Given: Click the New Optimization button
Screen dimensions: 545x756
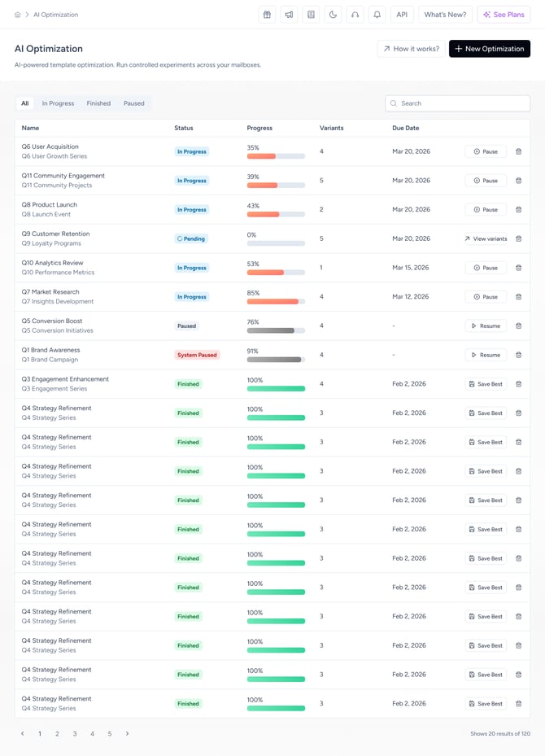Looking at the screenshot, I should pyautogui.click(x=489, y=49).
